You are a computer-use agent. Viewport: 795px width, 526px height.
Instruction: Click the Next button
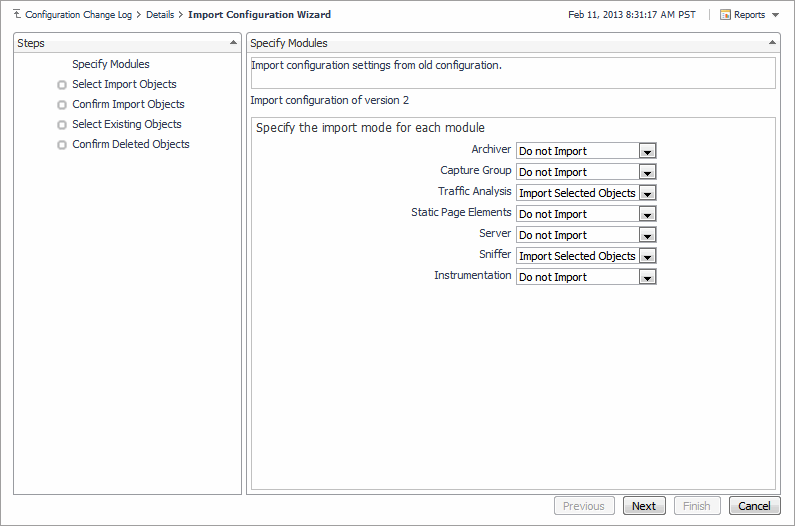pos(644,506)
